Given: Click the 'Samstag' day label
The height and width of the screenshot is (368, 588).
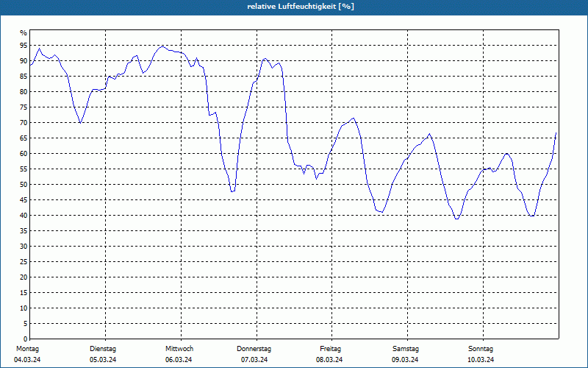Looking at the screenshot, I should click(x=406, y=349).
